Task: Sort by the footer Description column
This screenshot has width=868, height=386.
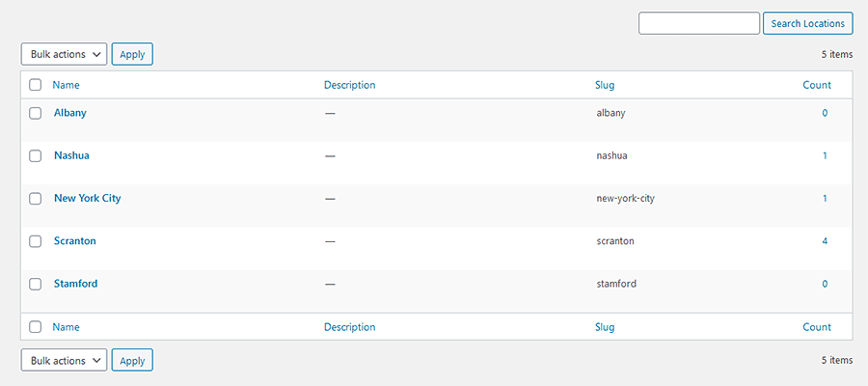Action: pos(349,327)
